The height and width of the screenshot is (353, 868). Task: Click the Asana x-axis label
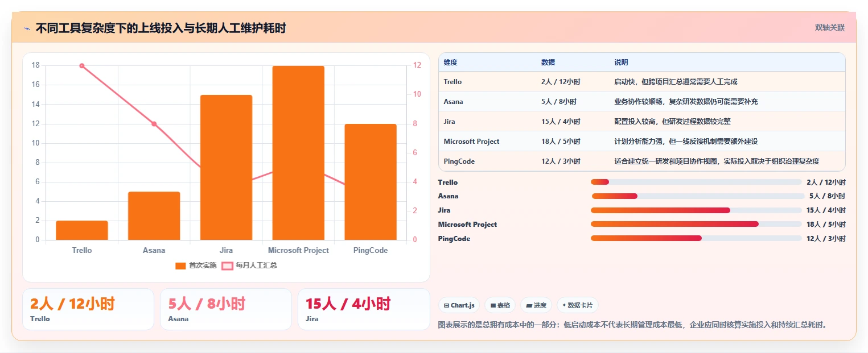[x=154, y=250]
